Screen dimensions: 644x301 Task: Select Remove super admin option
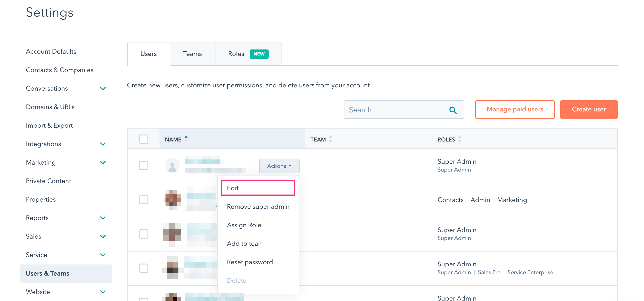(x=258, y=206)
